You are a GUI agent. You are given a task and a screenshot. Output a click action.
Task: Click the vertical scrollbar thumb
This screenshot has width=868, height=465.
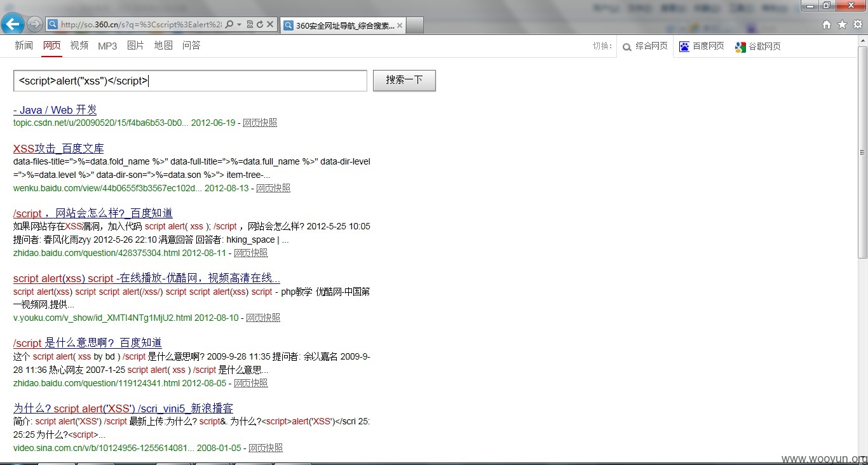[862, 152]
